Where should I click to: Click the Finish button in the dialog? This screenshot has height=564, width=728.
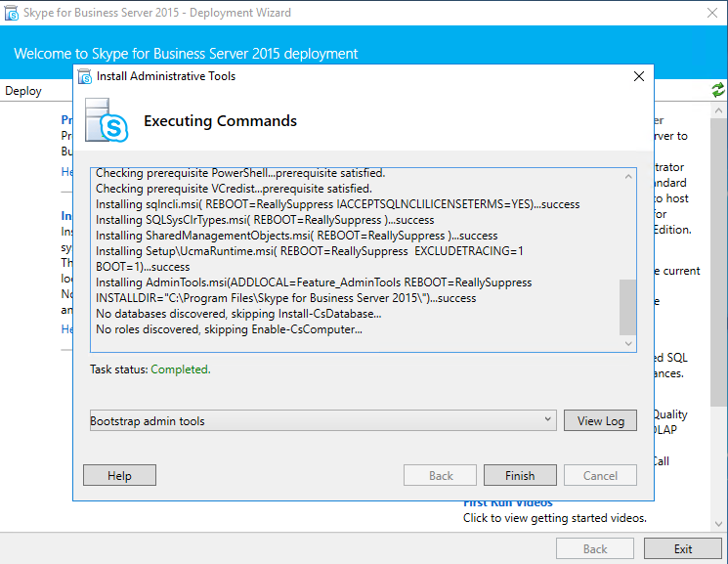tap(520, 475)
